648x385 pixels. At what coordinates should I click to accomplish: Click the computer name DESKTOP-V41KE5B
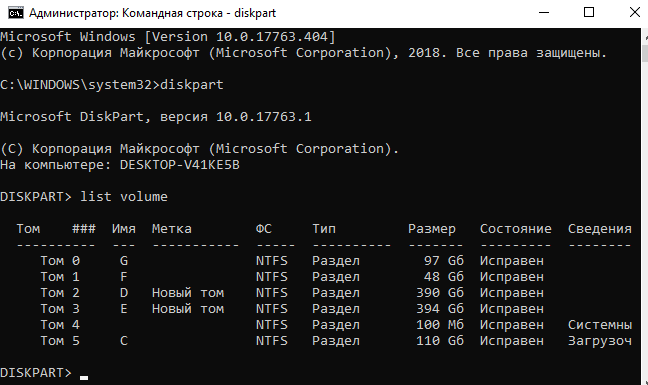[180, 165]
